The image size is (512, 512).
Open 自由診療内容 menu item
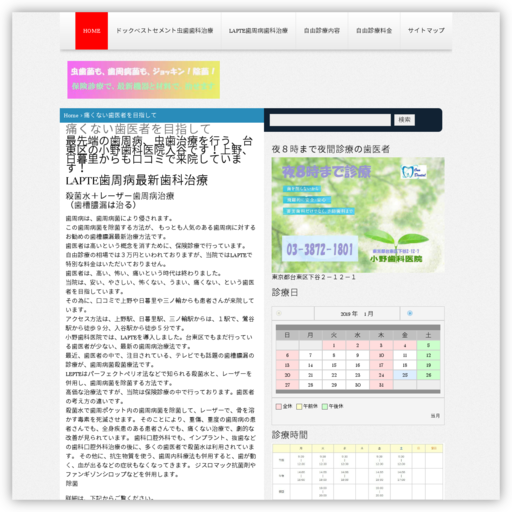tap(322, 31)
